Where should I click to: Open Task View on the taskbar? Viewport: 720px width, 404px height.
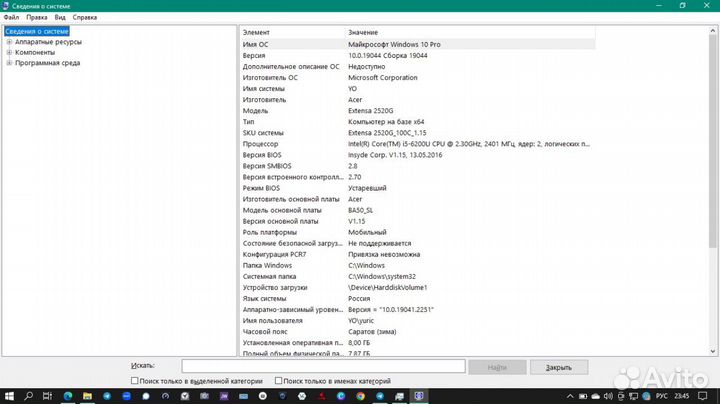(47, 396)
